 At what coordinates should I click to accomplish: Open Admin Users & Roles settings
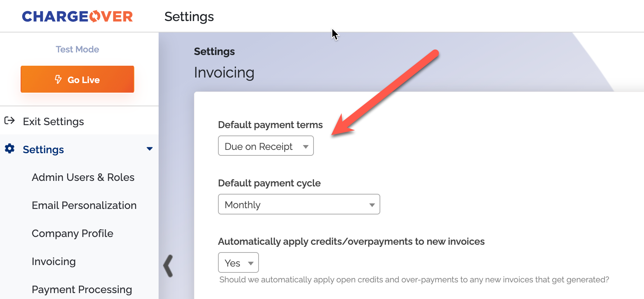point(83,177)
